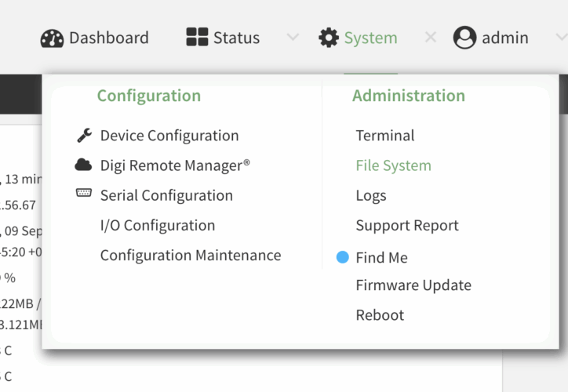Click the Dashboard gauge icon
Viewport: 568px width, 392px height.
tap(52, 38)
